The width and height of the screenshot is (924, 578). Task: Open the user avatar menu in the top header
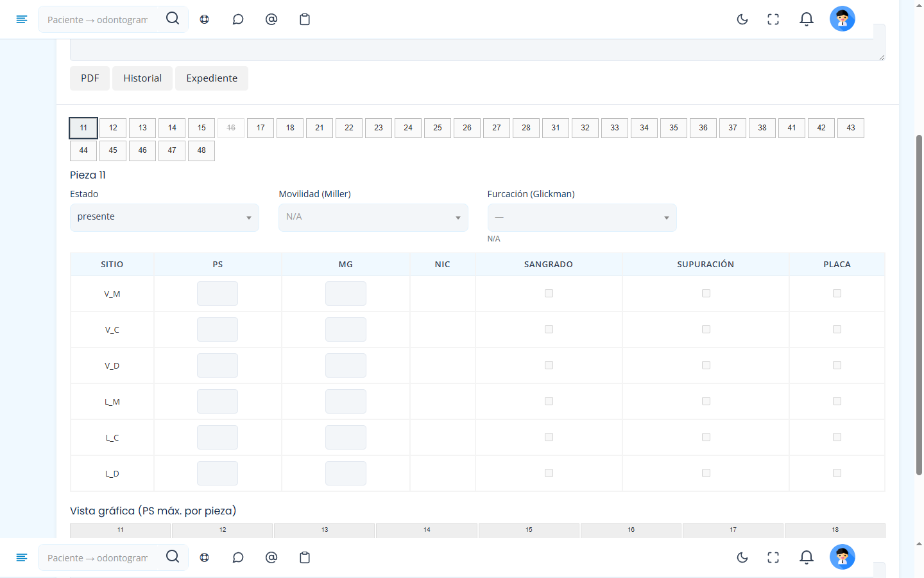pos(843,19)
